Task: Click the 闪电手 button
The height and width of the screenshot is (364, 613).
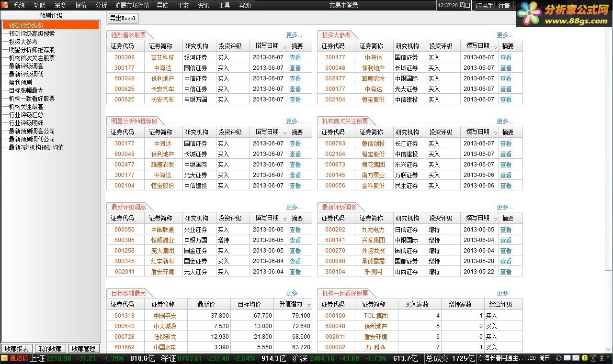Action: pyautogui.click(x=485, y=6)
